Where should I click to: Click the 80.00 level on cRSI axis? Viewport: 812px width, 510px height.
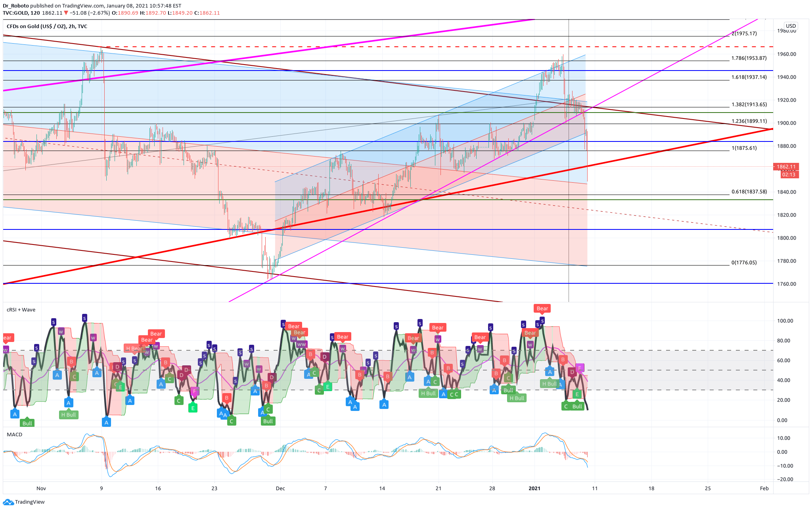point(783,341)
